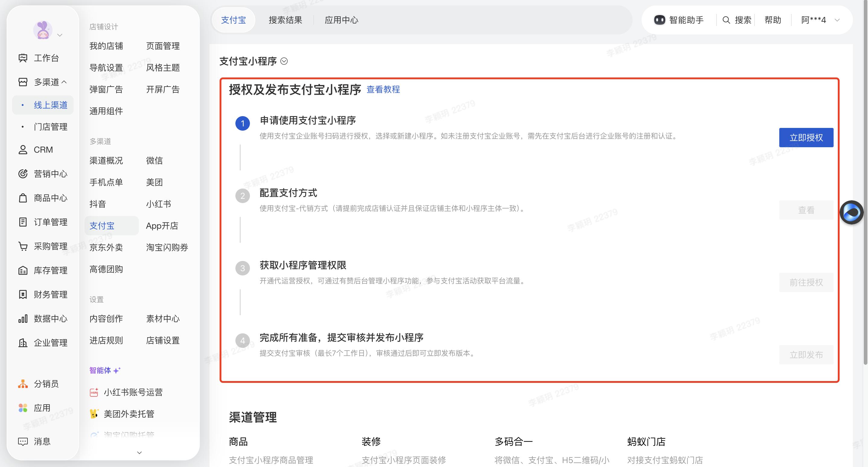Click the rabbit avatar store logo
Screen dimensions: 868x467
point(43,30)
